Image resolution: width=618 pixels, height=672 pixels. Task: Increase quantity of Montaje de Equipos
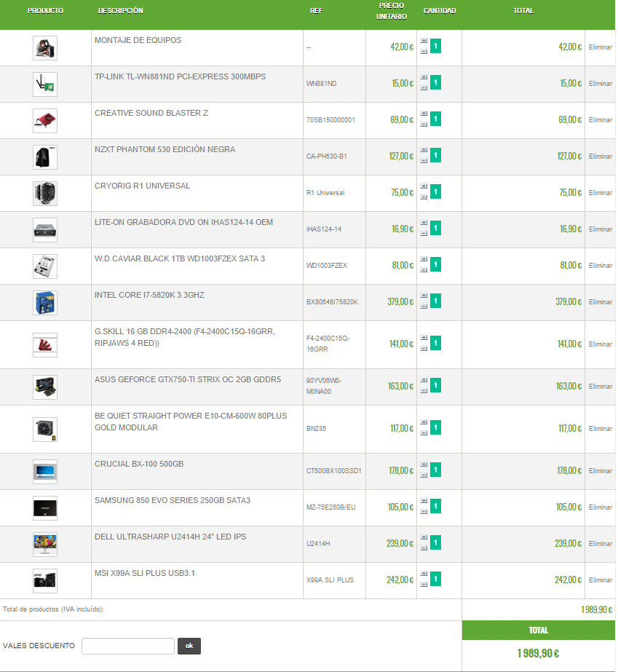pyautogui.click(x=424, y=41)
